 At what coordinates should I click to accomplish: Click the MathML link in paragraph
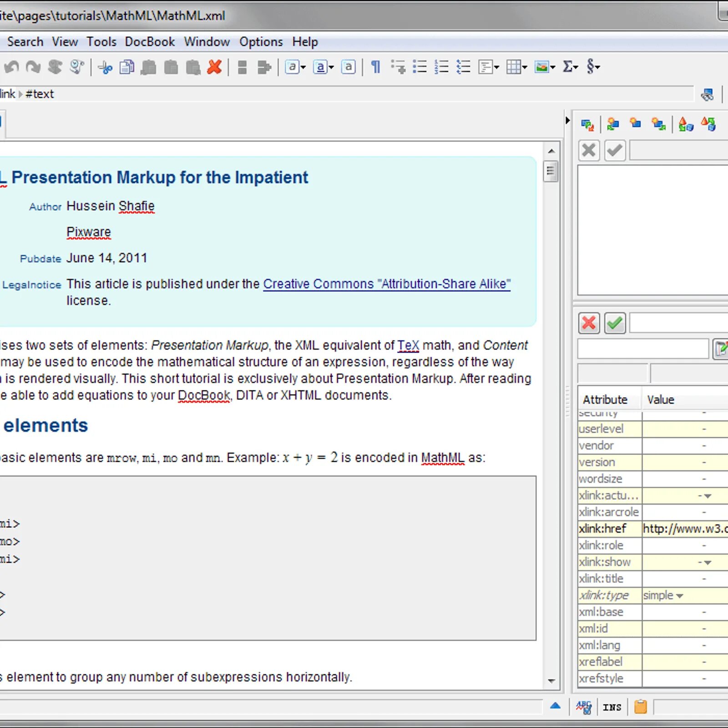443,458
